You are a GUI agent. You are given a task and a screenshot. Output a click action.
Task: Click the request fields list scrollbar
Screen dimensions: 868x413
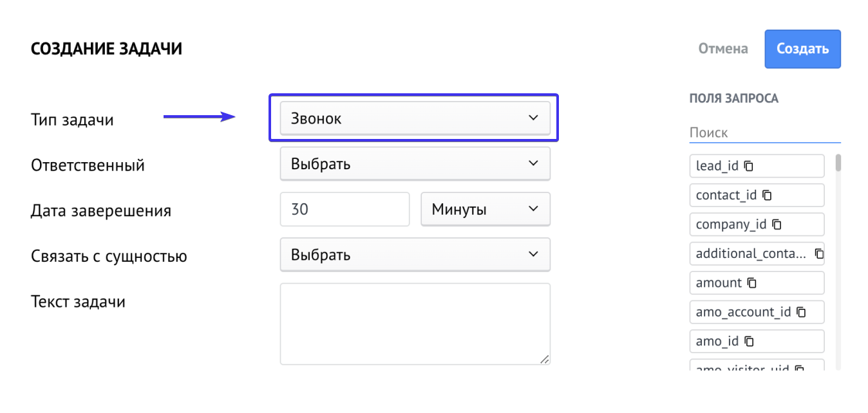click(838, 162)
